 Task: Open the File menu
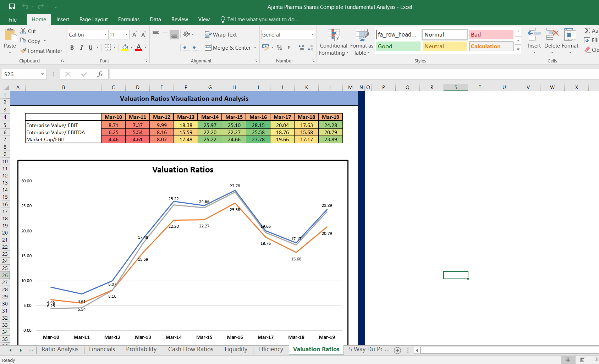(x=12, y=20)
